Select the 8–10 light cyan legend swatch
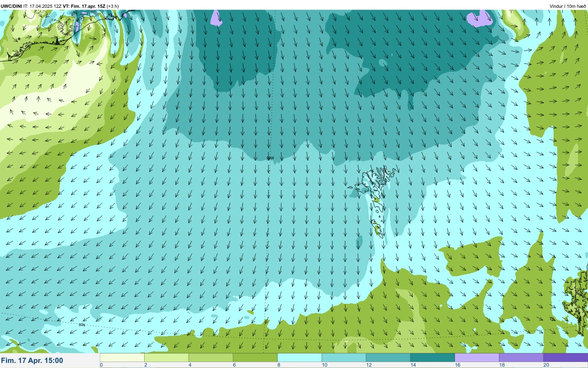Screen dimensions: 588x368 (x=300, y=357)
